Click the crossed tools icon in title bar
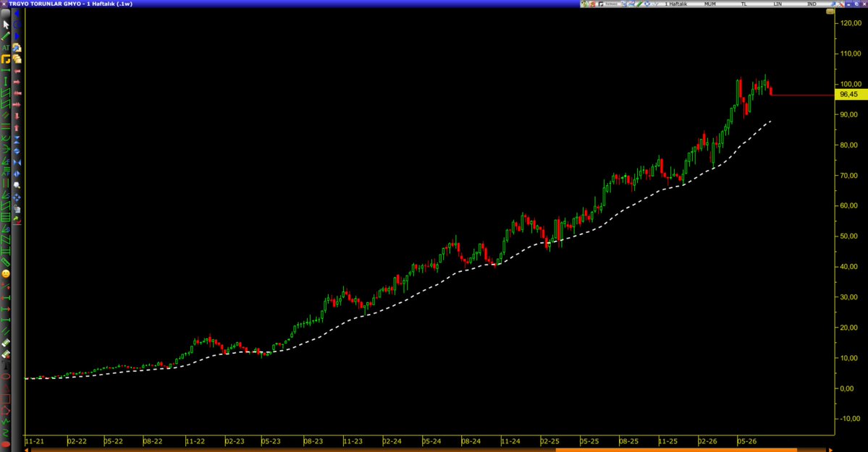 click(841, 4)
